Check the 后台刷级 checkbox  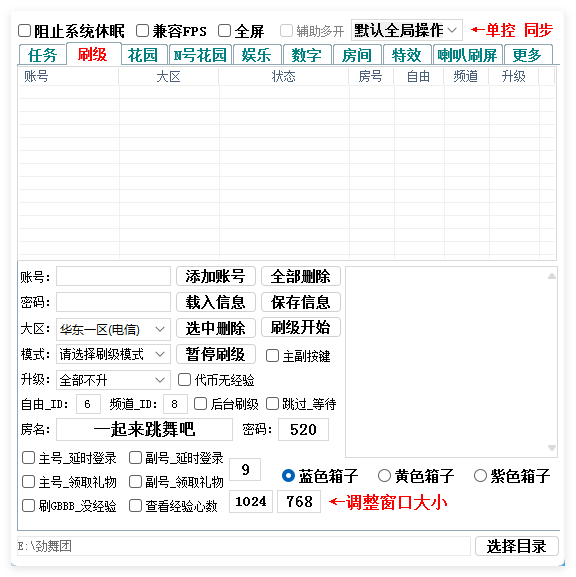[x=201, y=404]
